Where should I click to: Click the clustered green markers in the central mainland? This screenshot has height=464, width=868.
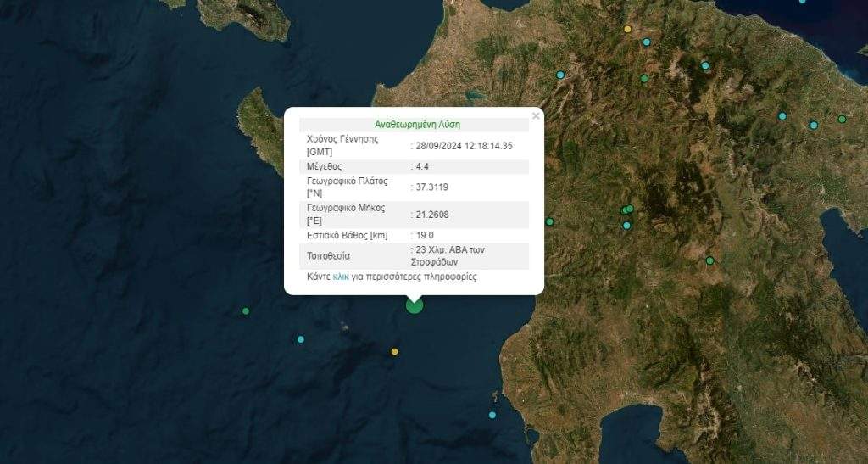(628, 210)
